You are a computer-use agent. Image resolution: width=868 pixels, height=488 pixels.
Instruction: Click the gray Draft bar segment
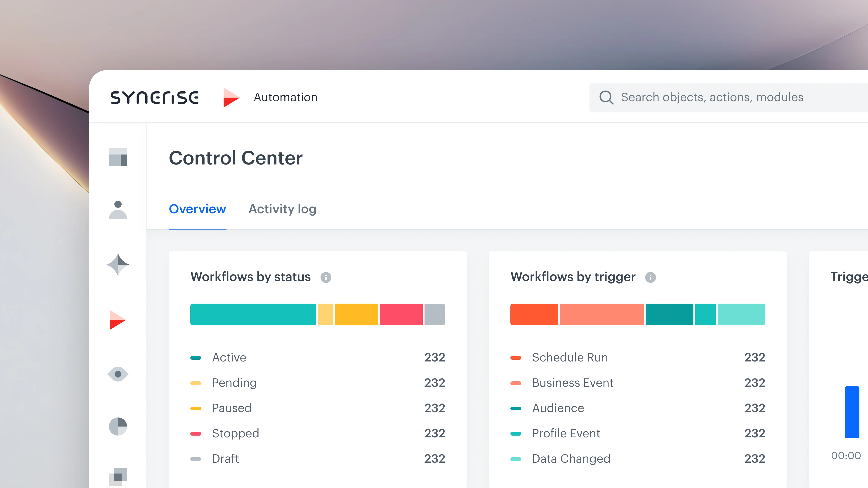[x=435, y=314]
